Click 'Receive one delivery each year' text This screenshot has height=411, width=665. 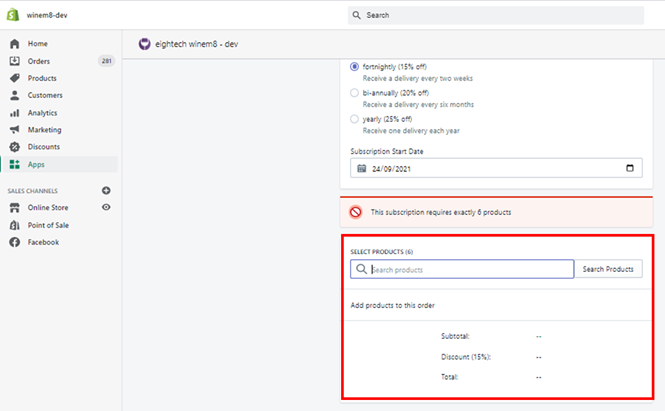coord(411,131)
